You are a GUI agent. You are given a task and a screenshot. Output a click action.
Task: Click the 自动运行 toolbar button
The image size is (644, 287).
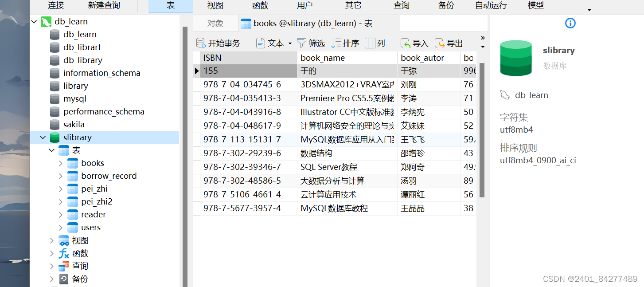coord(491,6)
